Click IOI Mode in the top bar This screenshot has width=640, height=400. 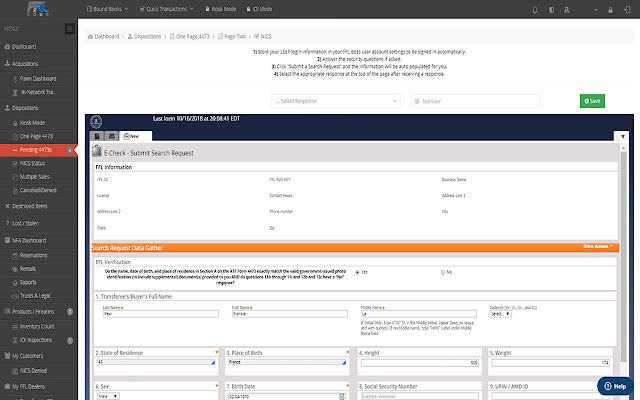pos(259,9)
